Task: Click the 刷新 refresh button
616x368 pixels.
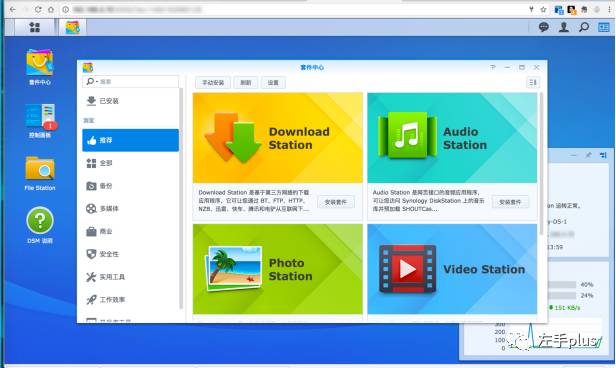Action: pyautogui.click(x=246, y=82)
